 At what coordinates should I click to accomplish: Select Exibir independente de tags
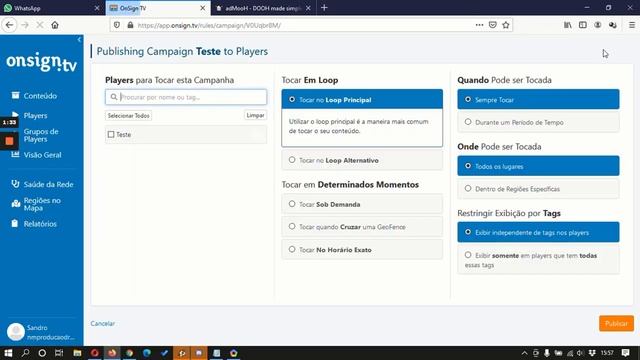tap(538, 232)
